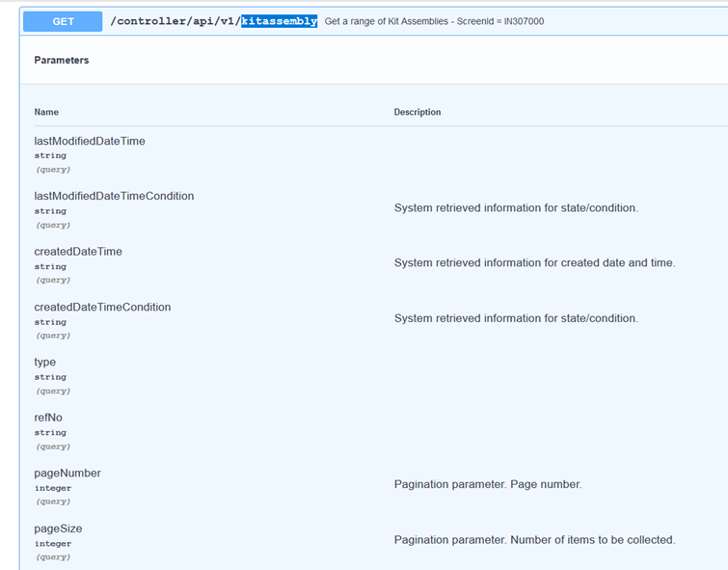Click the /controller/api/v1/ endpoint path
728x570 pixels.
pyautogui.click(x=176, y=21)
